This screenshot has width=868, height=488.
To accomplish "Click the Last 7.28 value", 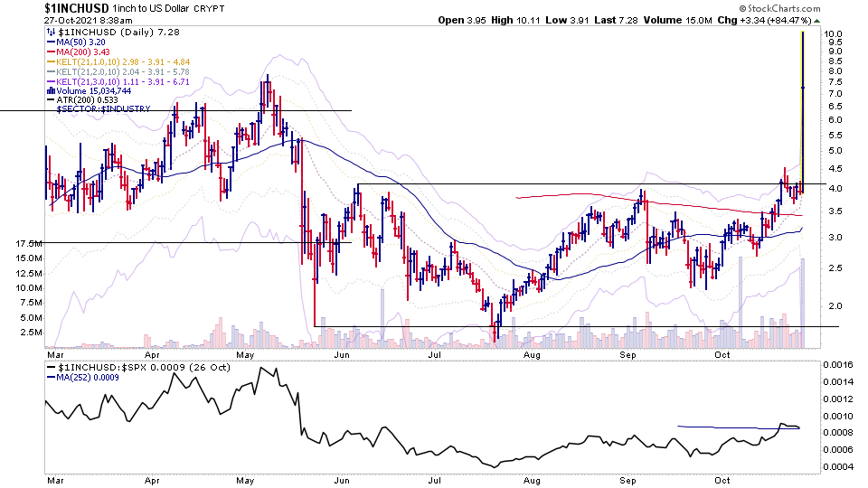I will [x=616, y=21].
